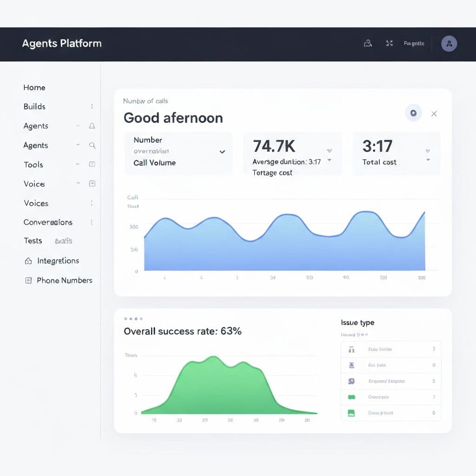Click the location pin icon in top bar
This screenshot has width=476, height=476.
click(x=368, y=43)
